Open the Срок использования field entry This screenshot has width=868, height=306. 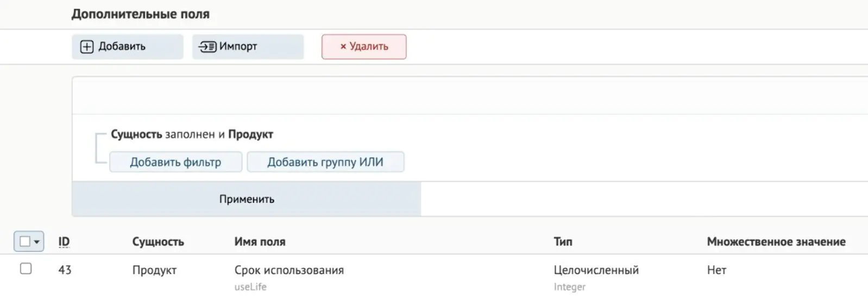[x=289, y=270]
